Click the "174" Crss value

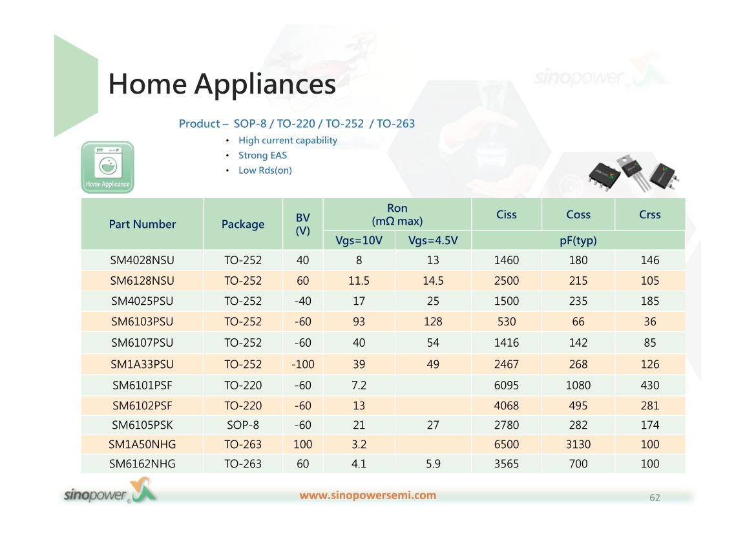(x=650, y=425)
